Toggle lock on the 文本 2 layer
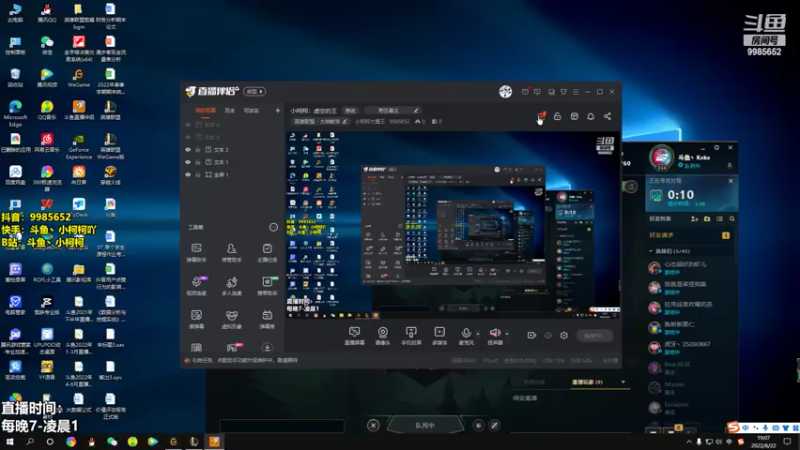800x450 pixels. [198, 149]
